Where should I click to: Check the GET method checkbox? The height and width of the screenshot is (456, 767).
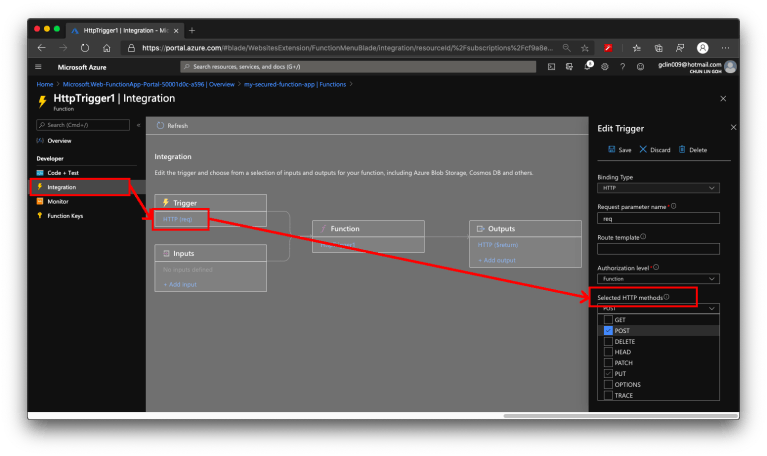pyautogui.click(x=608, y=319)
